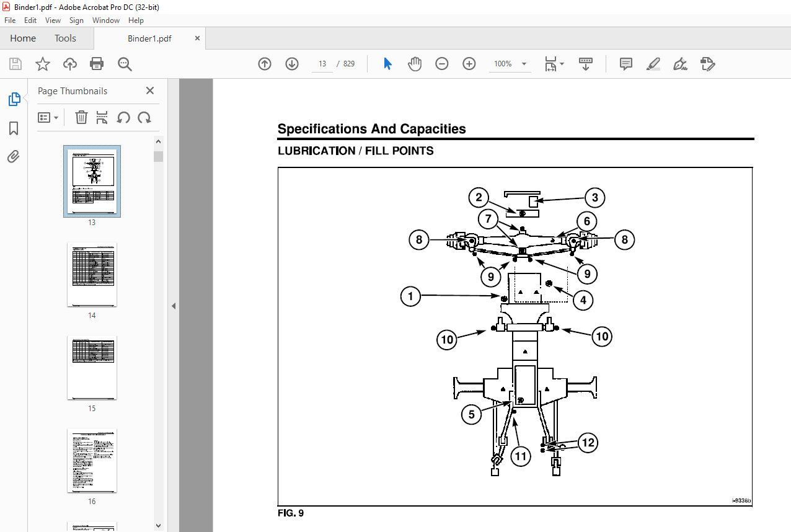Click the stamp and share tool icon

click(x=707, y=64)
